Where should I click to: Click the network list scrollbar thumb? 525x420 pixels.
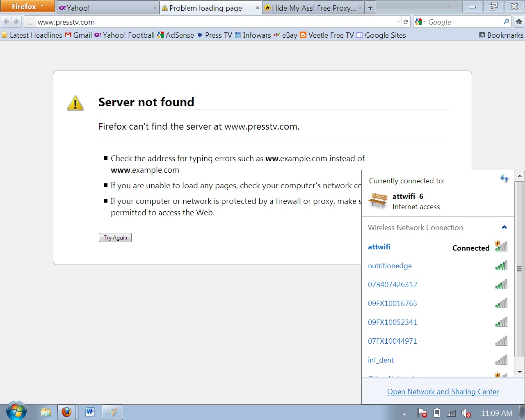click(520, 269)
